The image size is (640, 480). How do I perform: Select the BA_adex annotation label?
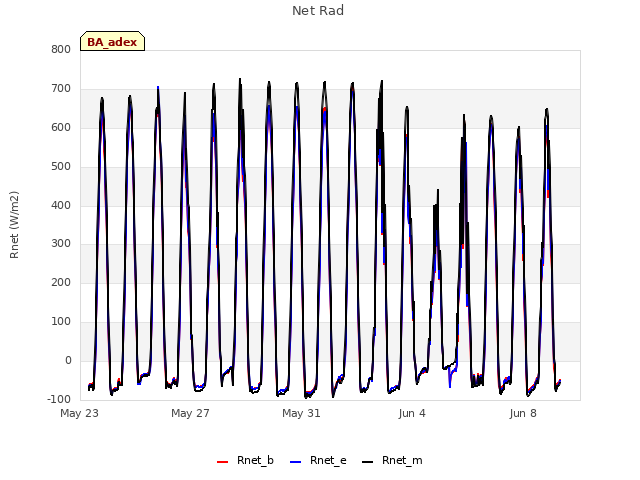(112, 42)
